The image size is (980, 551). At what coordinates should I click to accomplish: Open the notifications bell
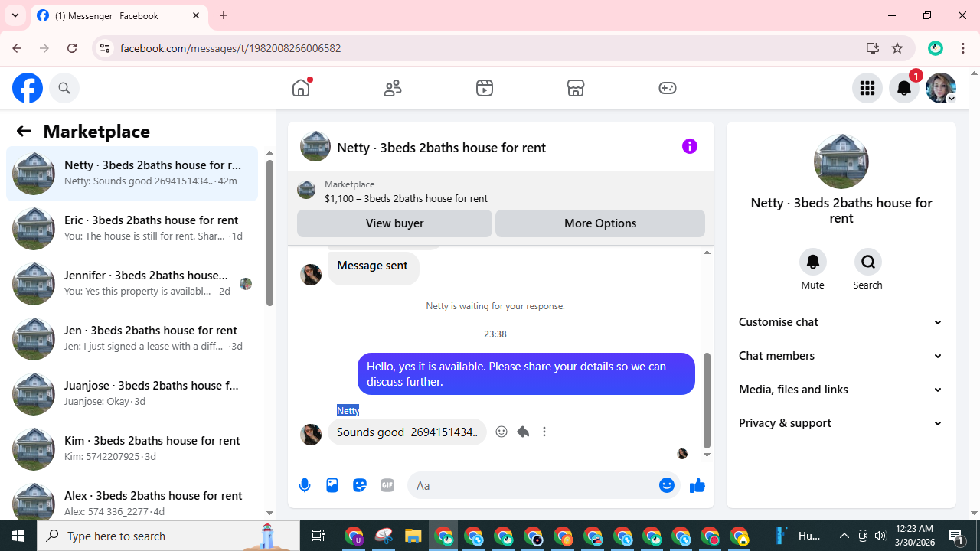click(904, 88)
